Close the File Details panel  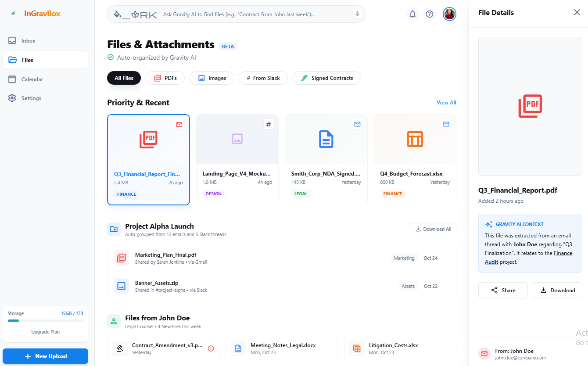[577, 12]
